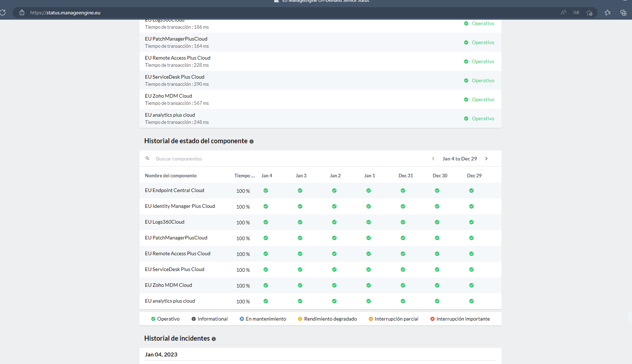Click the Jan 3 status icon for EU Identity Manager Plus Cloud
Viewport: 632px width, 364px height.
(300, 206)
